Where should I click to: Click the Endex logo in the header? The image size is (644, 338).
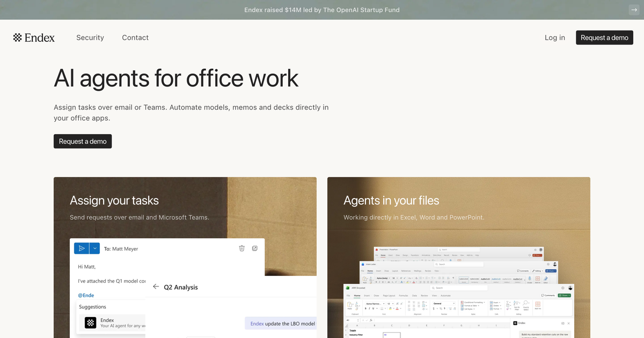pos(34,38)
